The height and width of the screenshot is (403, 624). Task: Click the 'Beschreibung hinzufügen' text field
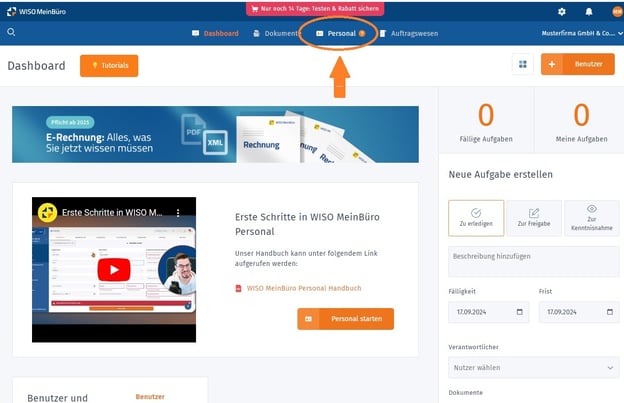pos(533,262)
